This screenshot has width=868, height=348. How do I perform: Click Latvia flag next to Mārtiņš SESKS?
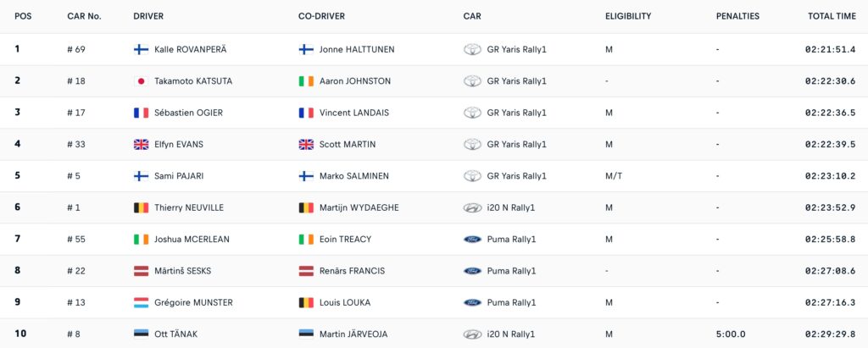pyautogui.click(x=142, y=271)
